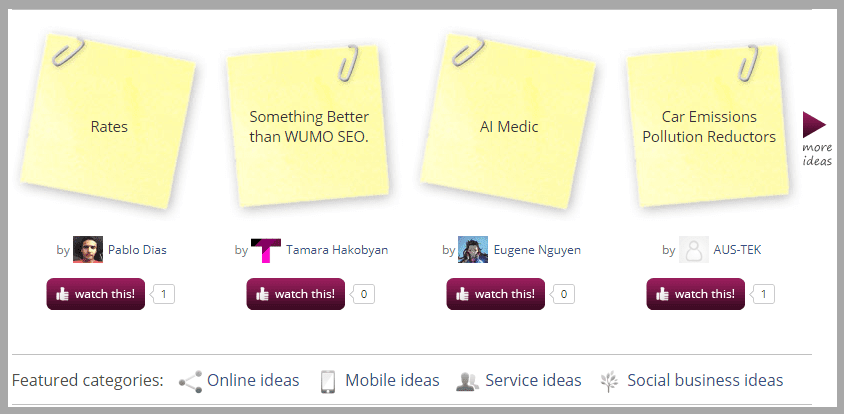Open Pablo Dias's profile avatar

[88, 250]
